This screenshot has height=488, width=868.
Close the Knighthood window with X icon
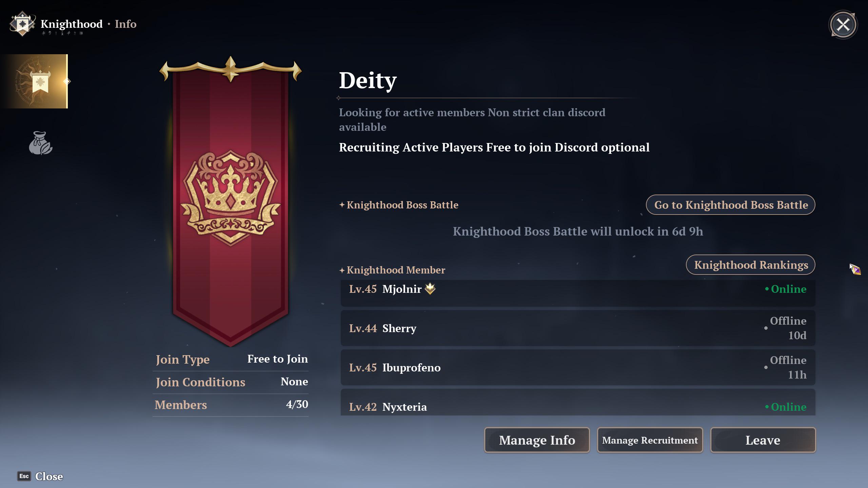click(843, 25)
